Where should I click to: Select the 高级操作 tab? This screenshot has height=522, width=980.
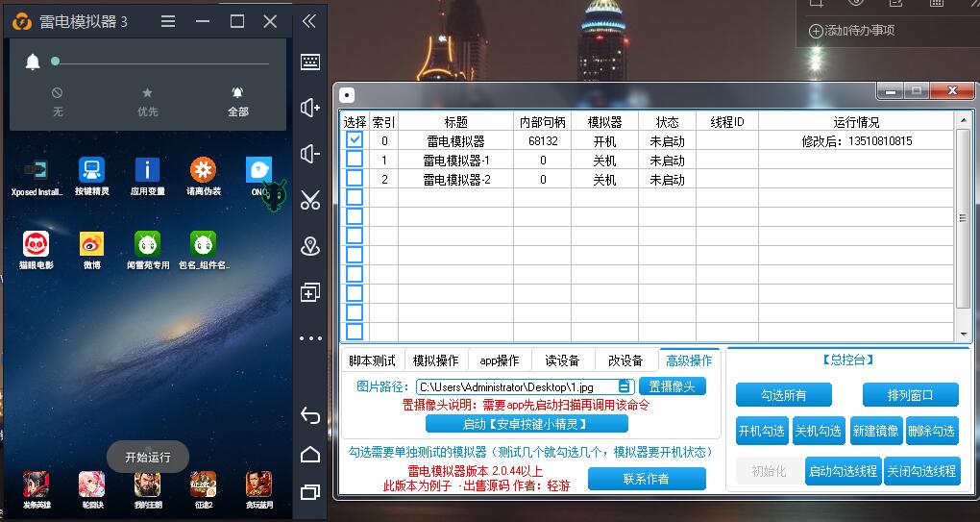[689, 360]
